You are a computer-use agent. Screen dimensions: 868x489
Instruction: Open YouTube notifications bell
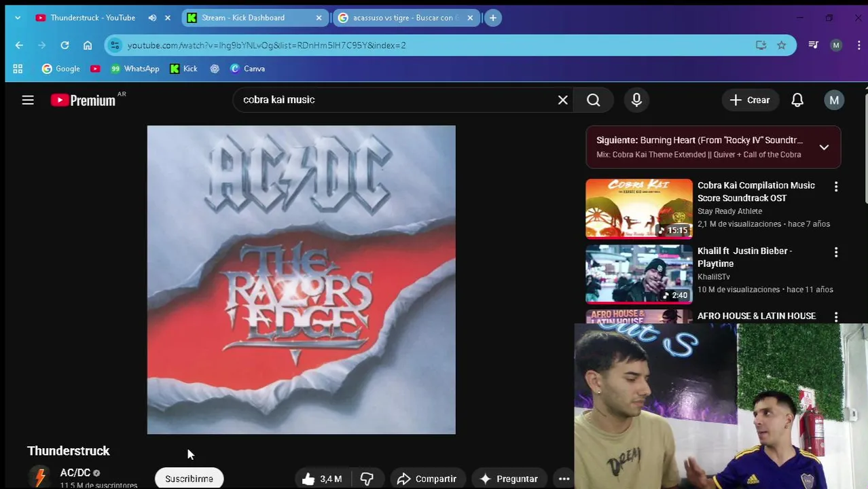tap(797, 100)
